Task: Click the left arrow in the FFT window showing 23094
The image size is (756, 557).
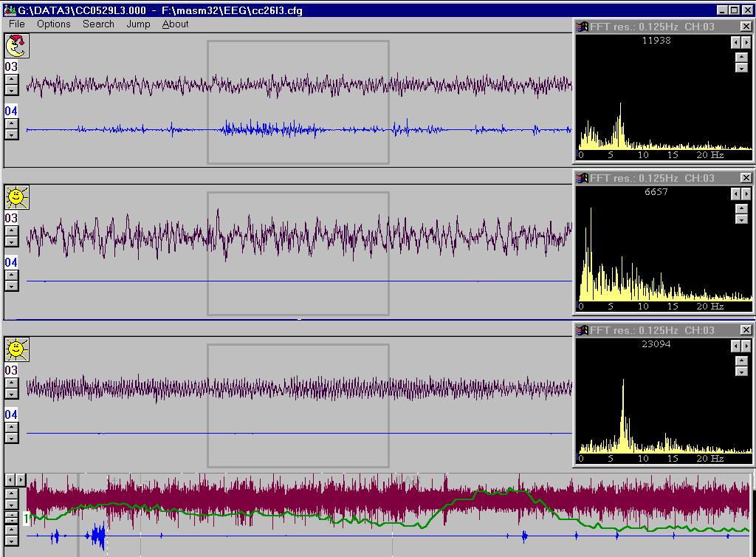Action: (x=735, y=346)
